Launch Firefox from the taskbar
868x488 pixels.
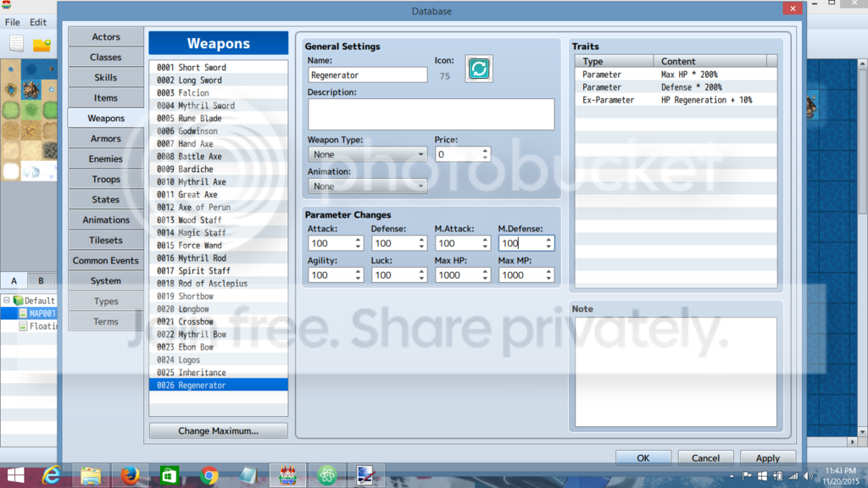[130, 475]
